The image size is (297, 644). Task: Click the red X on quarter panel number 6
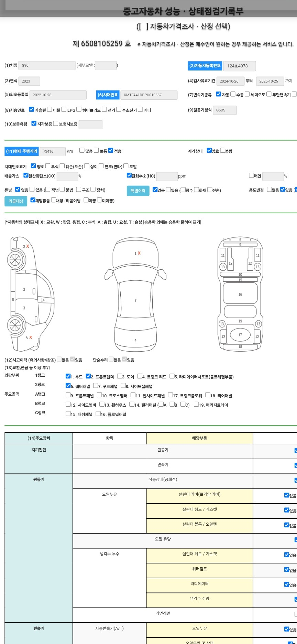click(x=31, y=337)
